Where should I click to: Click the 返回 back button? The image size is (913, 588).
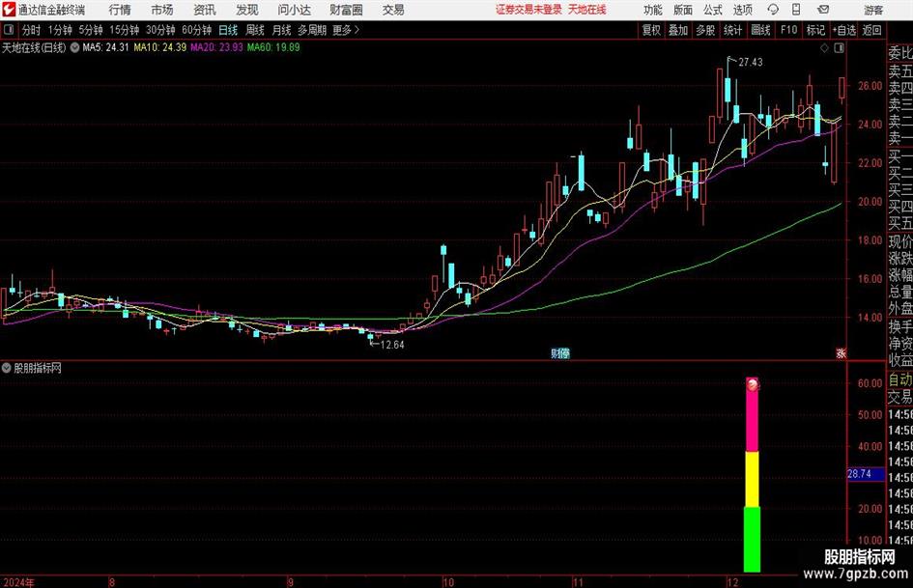click(871, 30)
